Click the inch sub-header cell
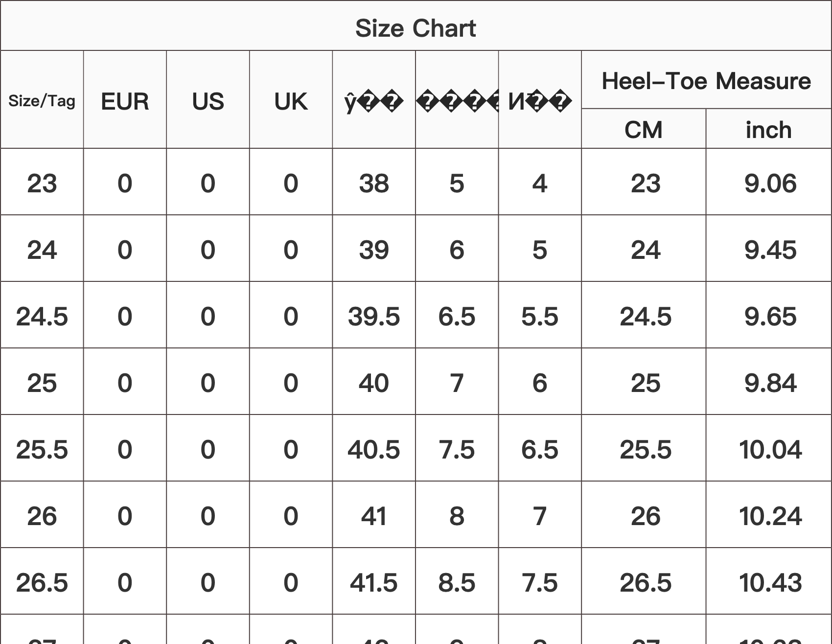 768,130
